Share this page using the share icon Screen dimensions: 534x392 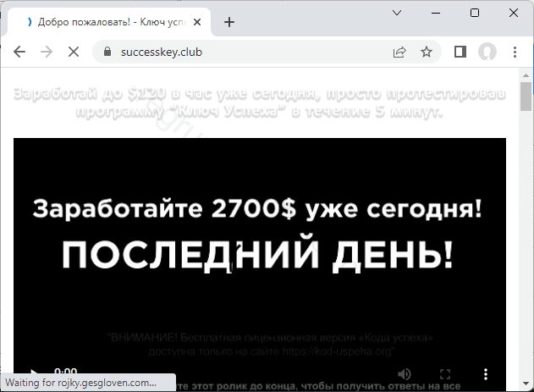[399, 52]
